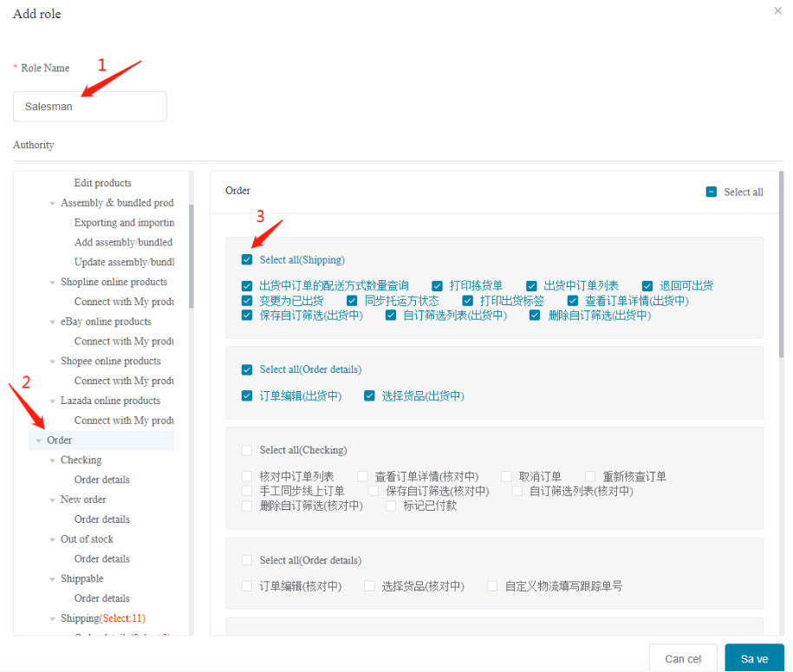Collapse the New order node arrow
Image resolution: width=793 pixels, height=672 pixels.
click(x=52, y=500)
